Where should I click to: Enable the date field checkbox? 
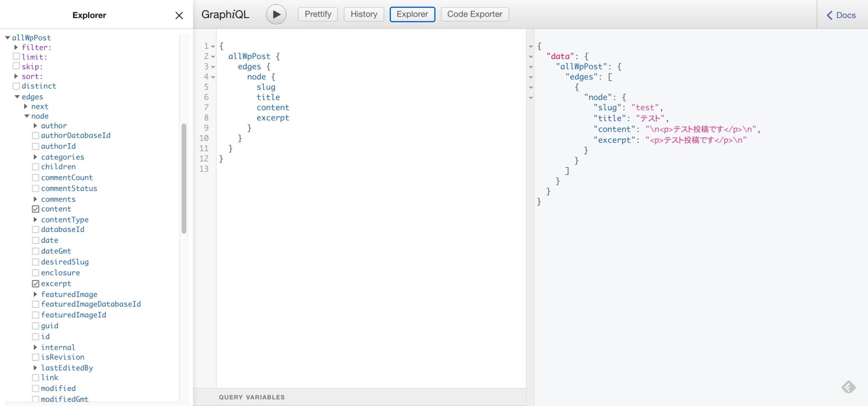click(x=36, y=240)
